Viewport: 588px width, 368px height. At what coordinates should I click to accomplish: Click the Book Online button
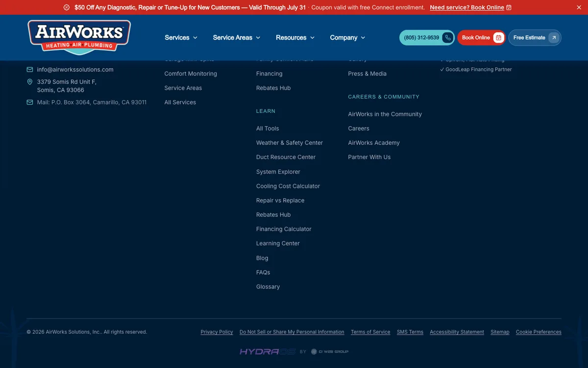coord(481,38)
